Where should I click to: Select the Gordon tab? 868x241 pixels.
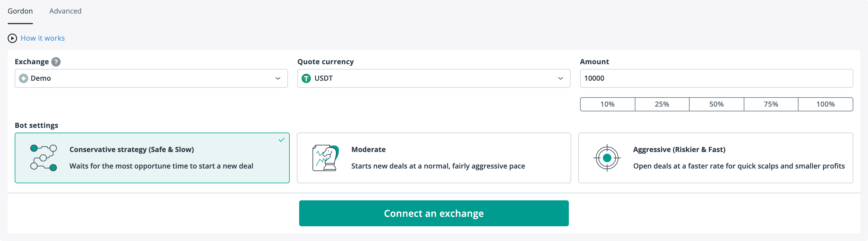coord(20,11)
